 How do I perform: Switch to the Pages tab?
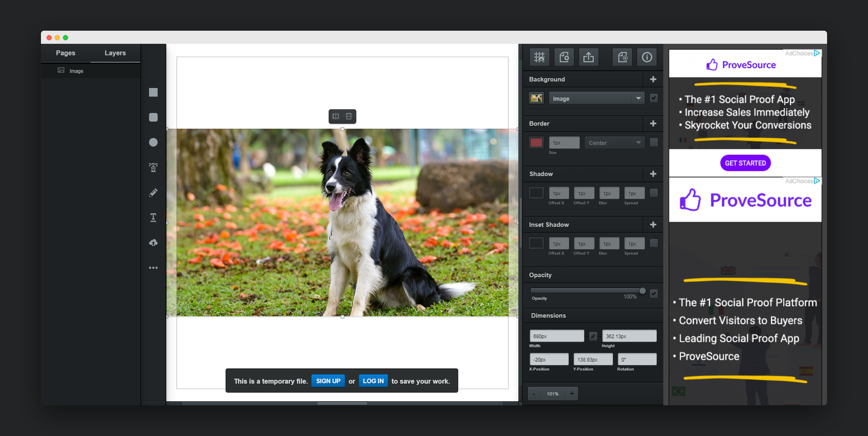(x=66, y=53)
